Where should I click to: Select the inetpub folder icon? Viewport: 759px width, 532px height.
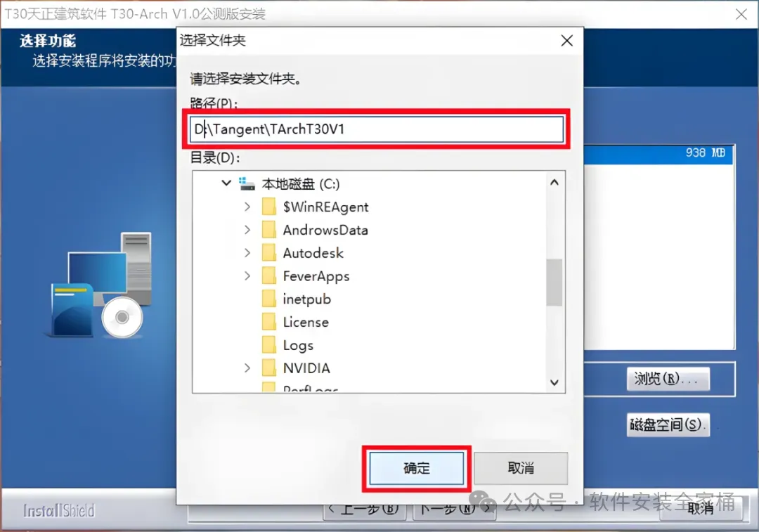(x=268, y=299)
